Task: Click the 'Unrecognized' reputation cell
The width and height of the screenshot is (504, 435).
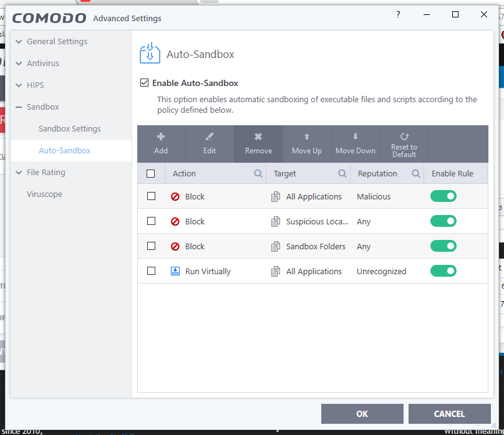Action: point(382,272)
